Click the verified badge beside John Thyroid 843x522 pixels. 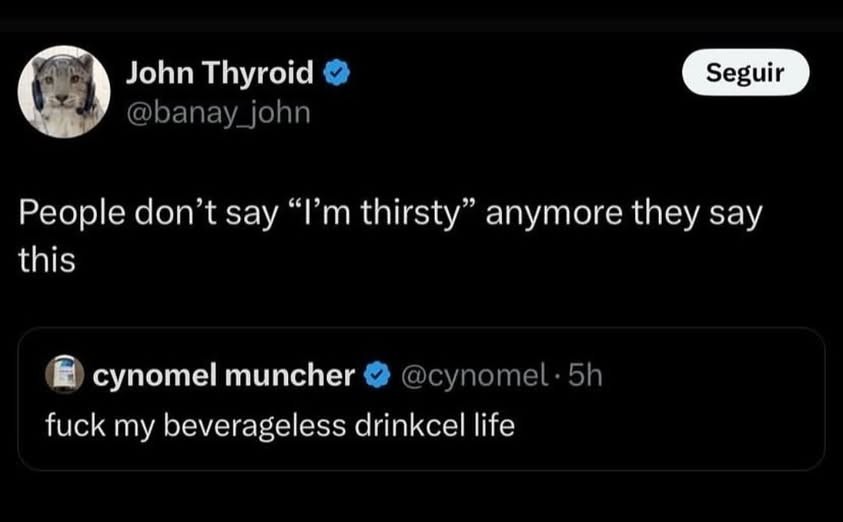click(x=336, y=73)
